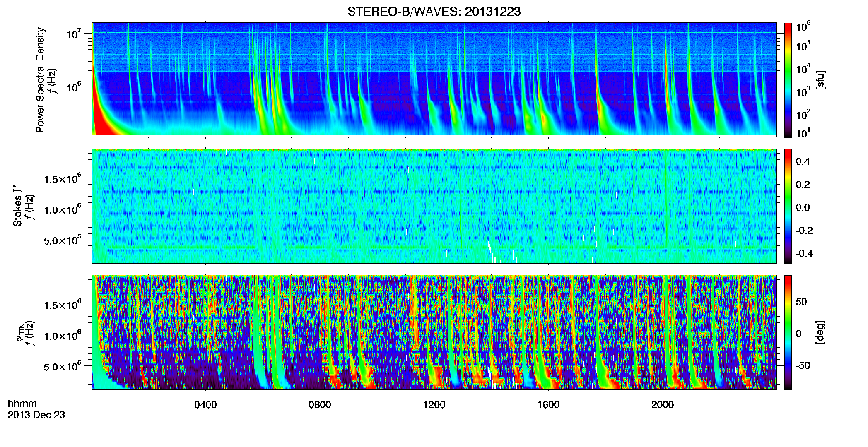This screenshot has height=447, width=868.
Task: Click the 50 value on degrees color bar
Action: pos(801,302)
